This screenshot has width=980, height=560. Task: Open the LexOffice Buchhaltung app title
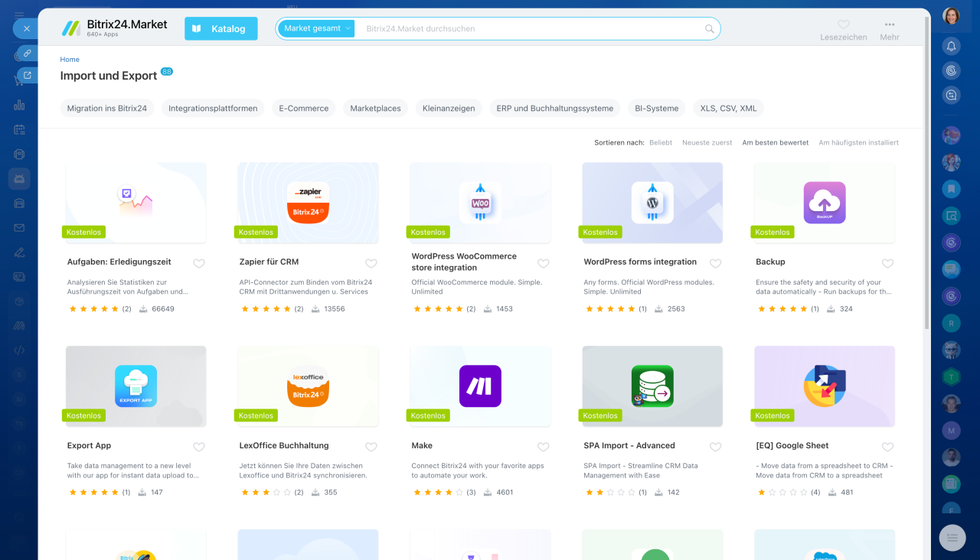[x=284, y=445]
